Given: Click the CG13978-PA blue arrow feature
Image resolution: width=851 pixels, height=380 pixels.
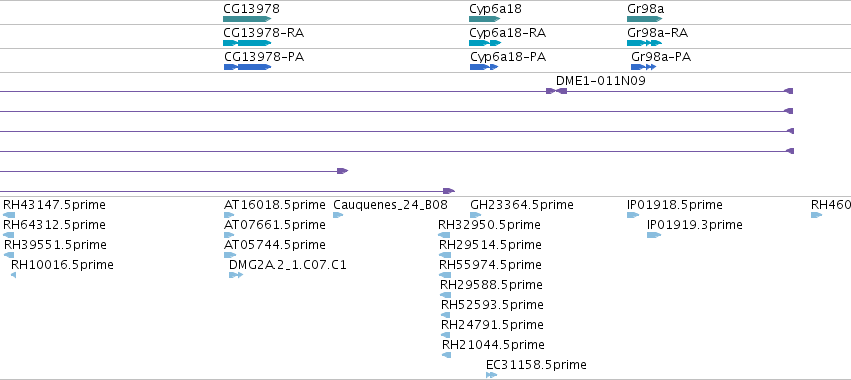Looking at the screenshot, I should click(247, 67).
